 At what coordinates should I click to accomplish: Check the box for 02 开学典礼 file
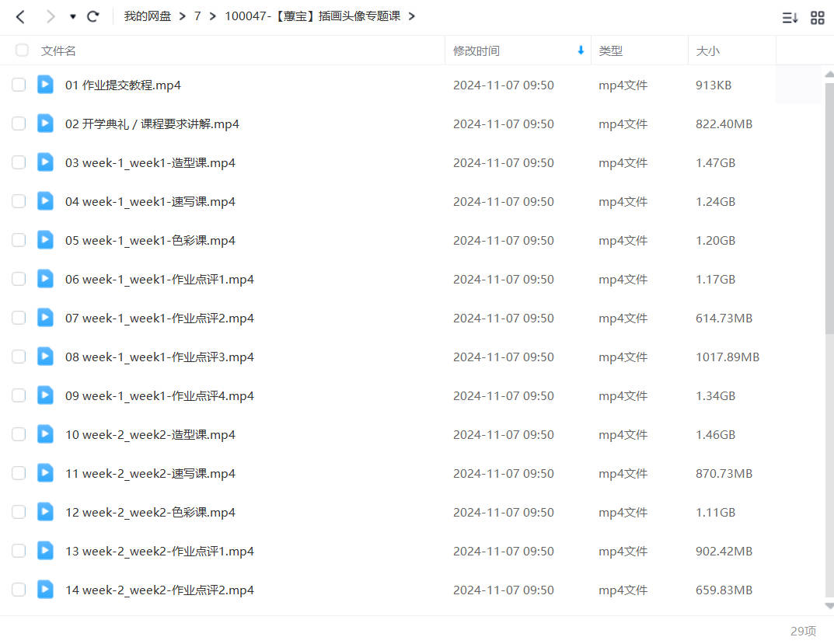click(x=19, y=124)
